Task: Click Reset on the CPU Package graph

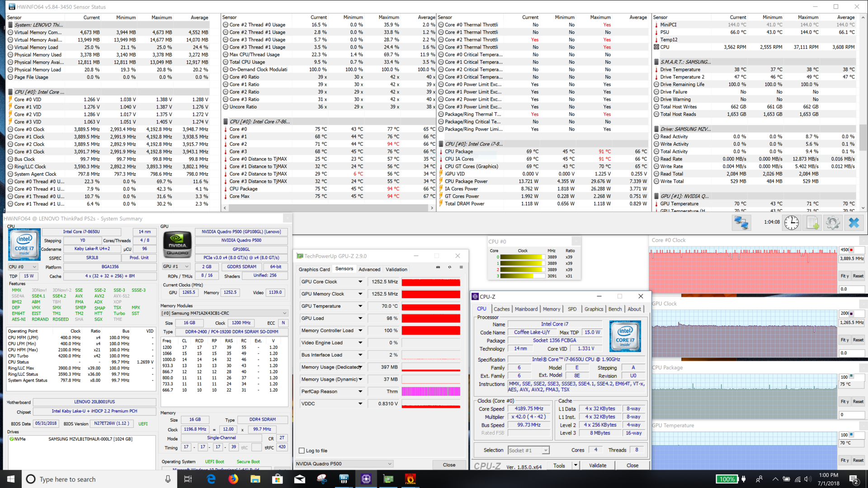Action: (x=858, y=401)
